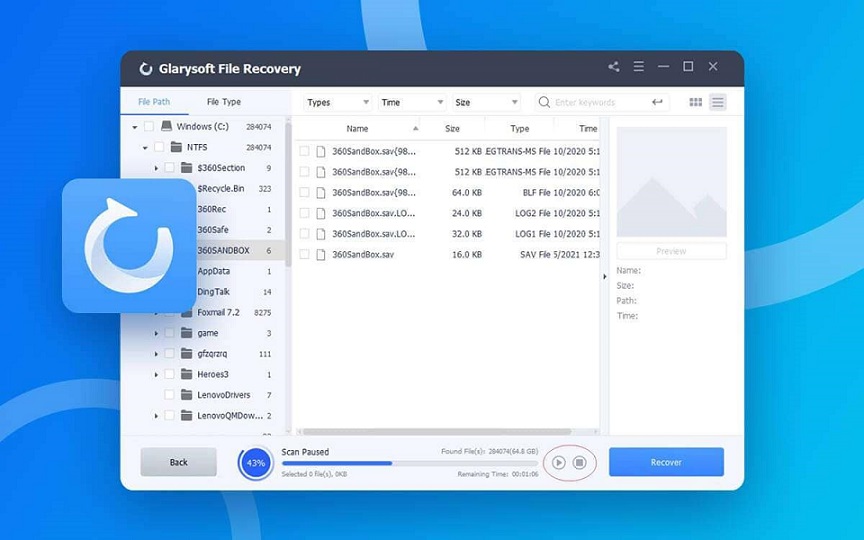The image size is (864, 540).
Task: Collapse the Windows (C:) tree node
Action: coord(135,127)
